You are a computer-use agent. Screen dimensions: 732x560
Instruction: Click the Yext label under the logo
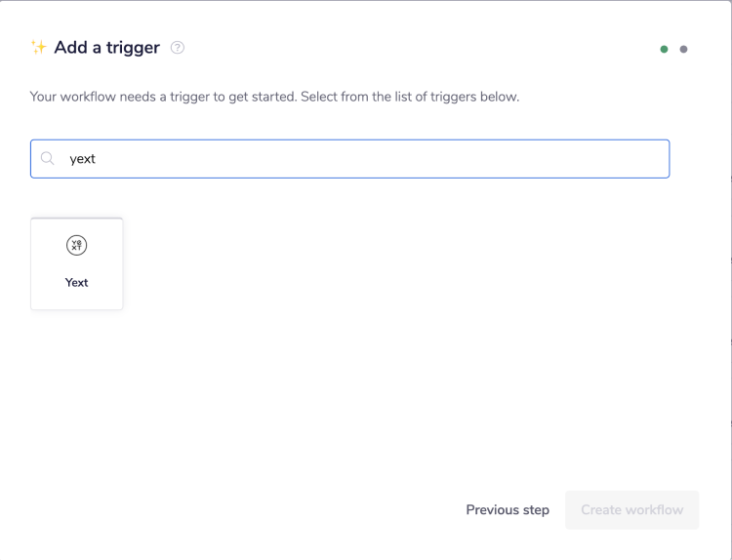(x=77, y=283)
